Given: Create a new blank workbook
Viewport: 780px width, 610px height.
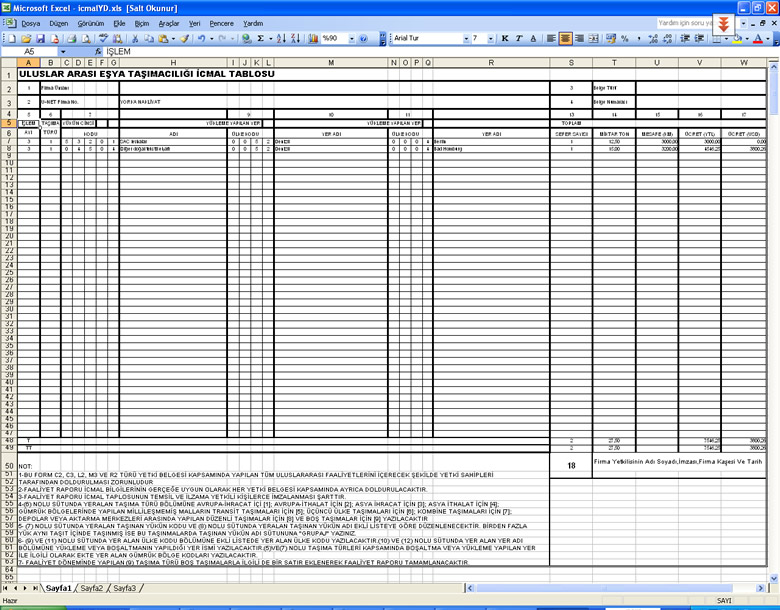Looking at the screenshot, I should click(x=12, y=38).
